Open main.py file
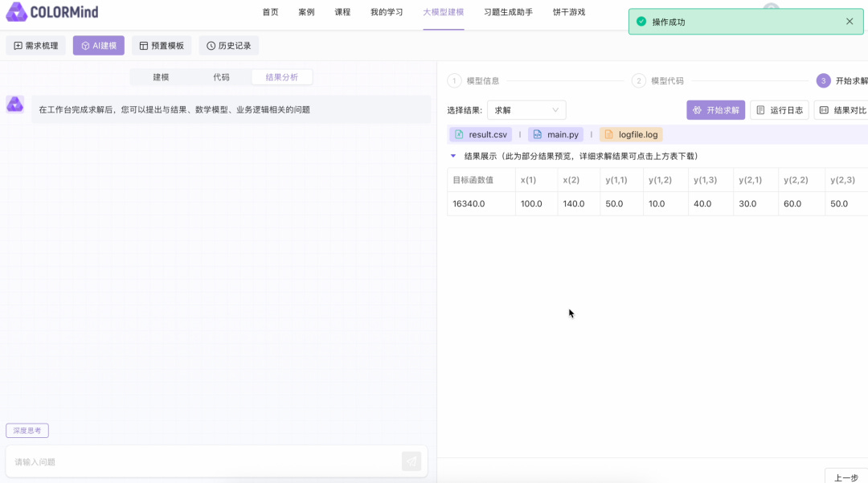 click(556, 134)
